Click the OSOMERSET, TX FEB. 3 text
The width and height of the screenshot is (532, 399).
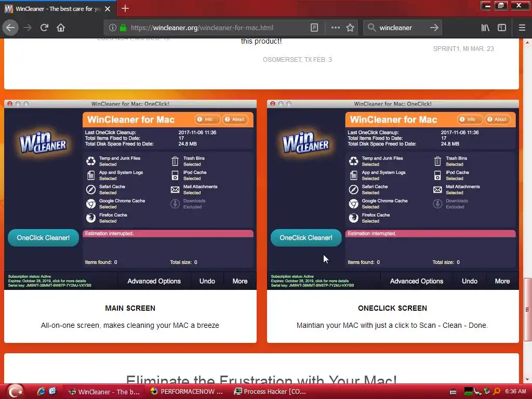point(297,60)
